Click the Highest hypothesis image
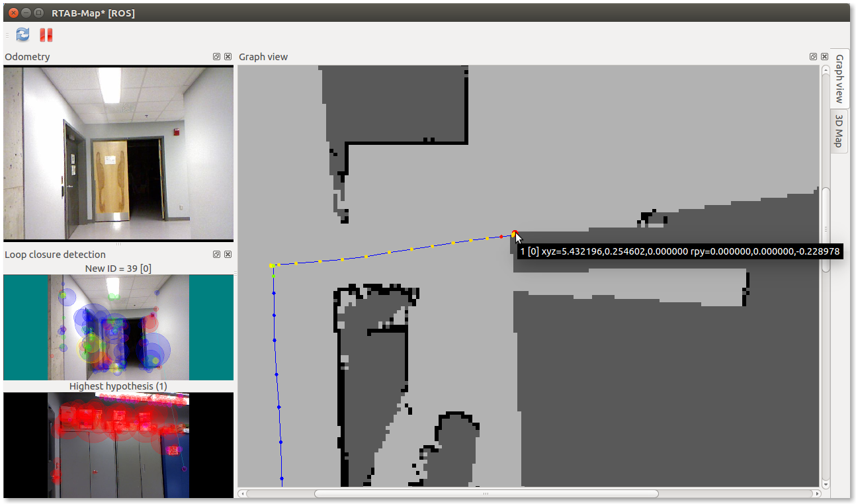Viewport: 856px width, 504px height. (x=118, y=444)
